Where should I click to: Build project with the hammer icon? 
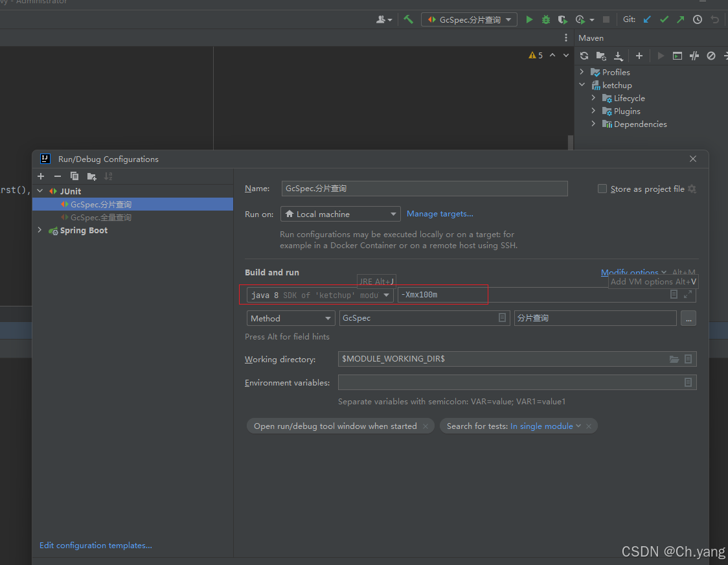tap(408, 19)
